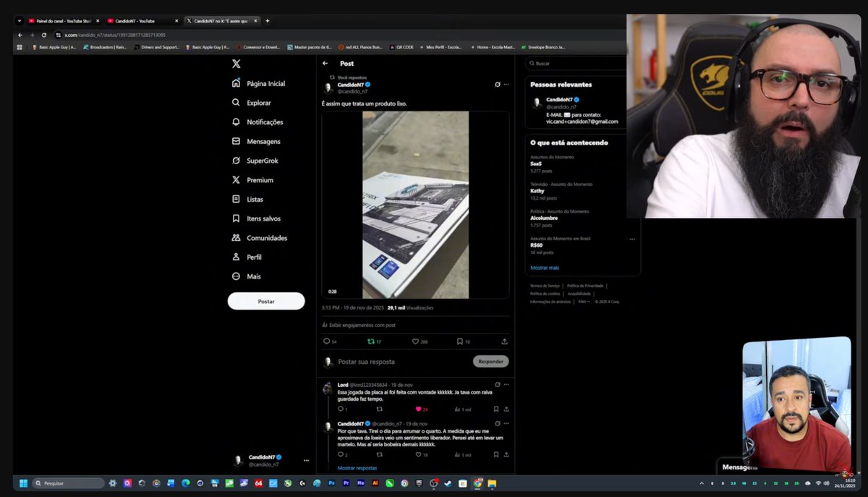Click Mostrar mais under trends
Viewport: 868px width, 497px height.
click(545, 268)
